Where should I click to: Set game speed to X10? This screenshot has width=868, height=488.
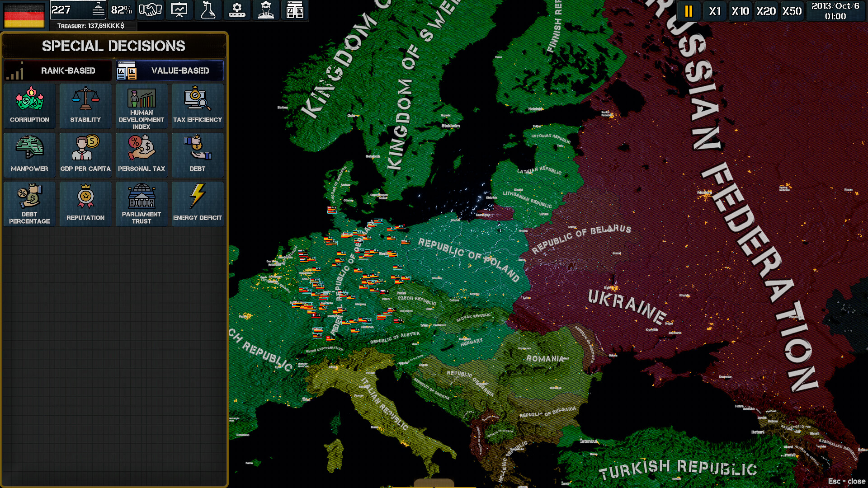(741, 11)
